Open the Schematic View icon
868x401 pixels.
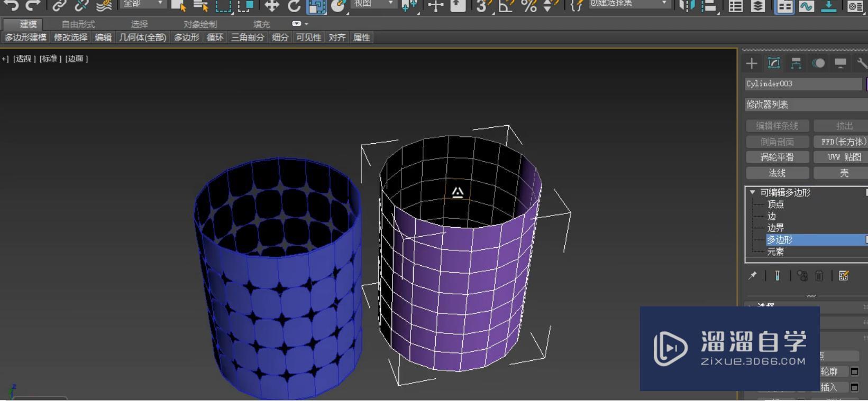[828, 5]
